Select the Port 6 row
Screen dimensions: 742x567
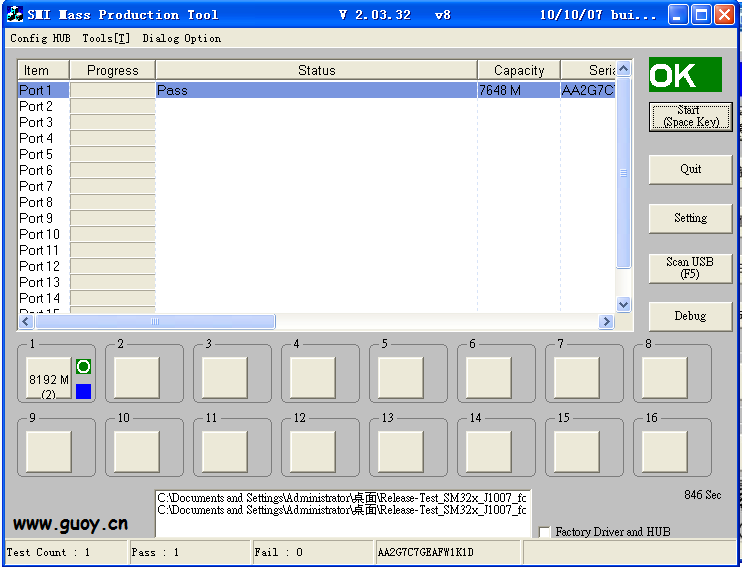(316, 170)
